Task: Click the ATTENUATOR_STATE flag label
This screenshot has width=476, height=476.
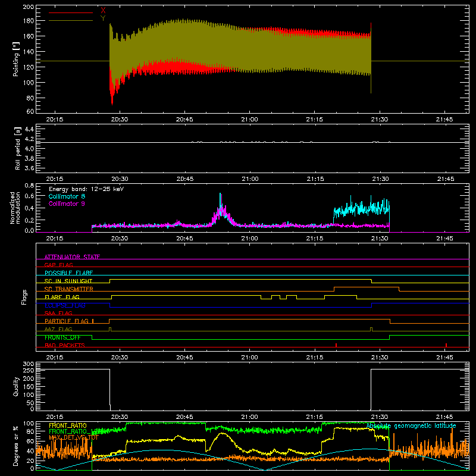Action: pos(72,257)
